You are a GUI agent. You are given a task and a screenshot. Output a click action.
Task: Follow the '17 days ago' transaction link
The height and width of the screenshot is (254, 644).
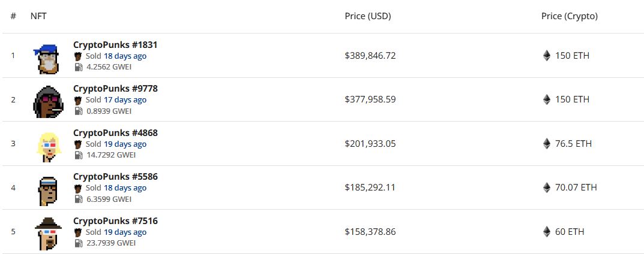(x=125, y=100)
